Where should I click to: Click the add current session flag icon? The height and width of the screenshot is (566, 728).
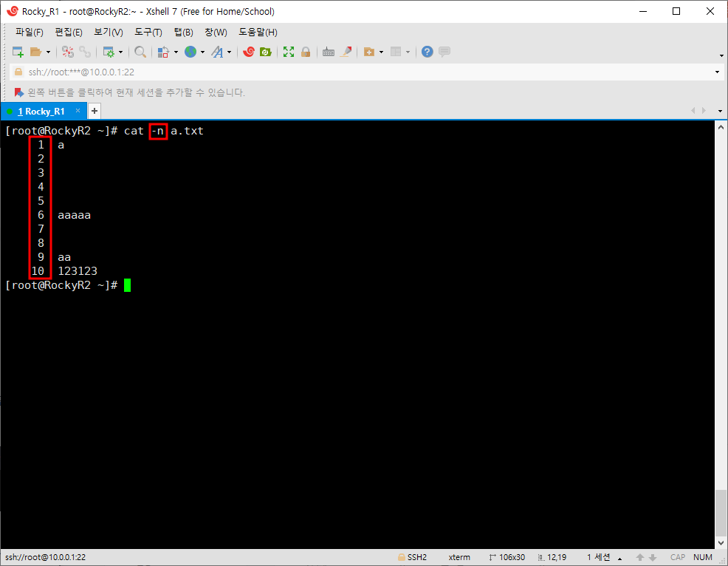coord(18,92)
